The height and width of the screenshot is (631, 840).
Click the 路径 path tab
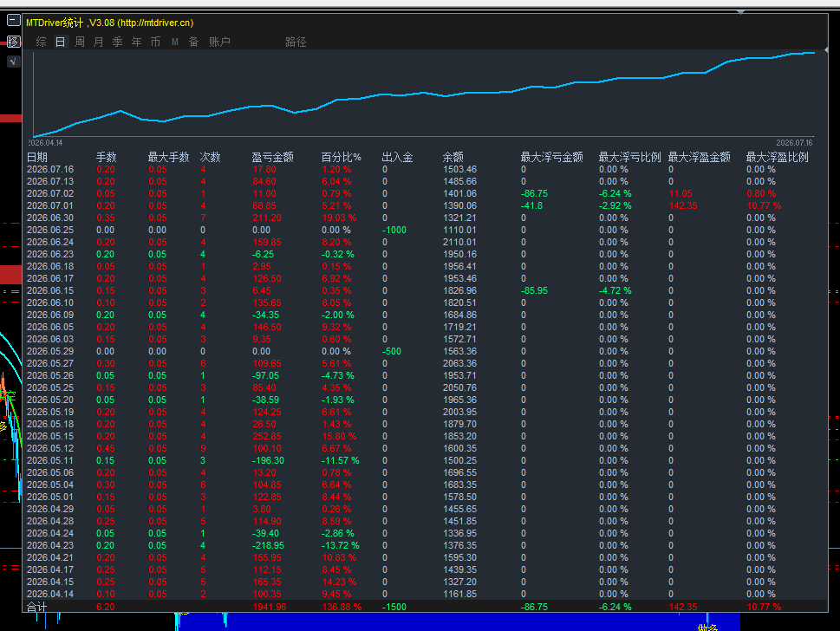[x=296, y=42]
